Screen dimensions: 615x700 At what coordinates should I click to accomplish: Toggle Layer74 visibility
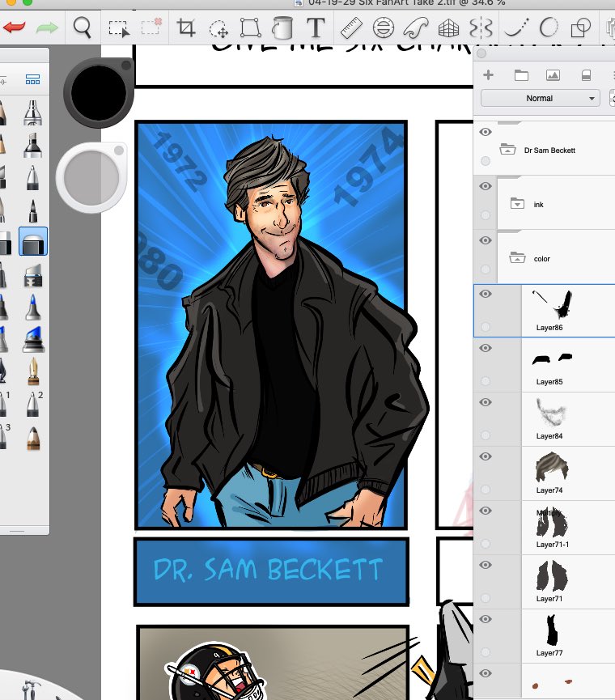pyautogui.click(x=486, y=456)
